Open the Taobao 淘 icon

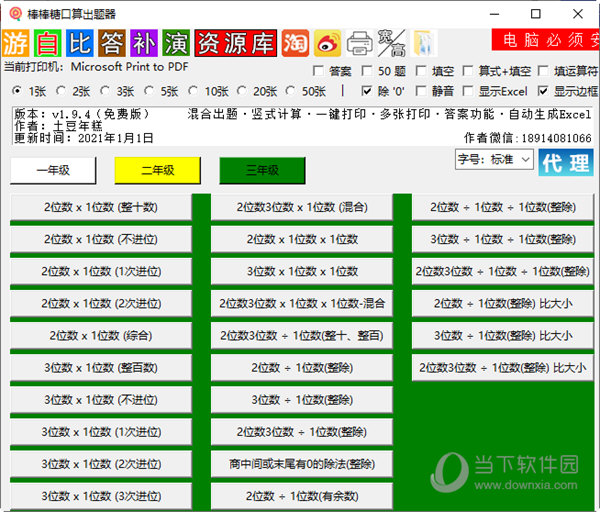(295, 43)
